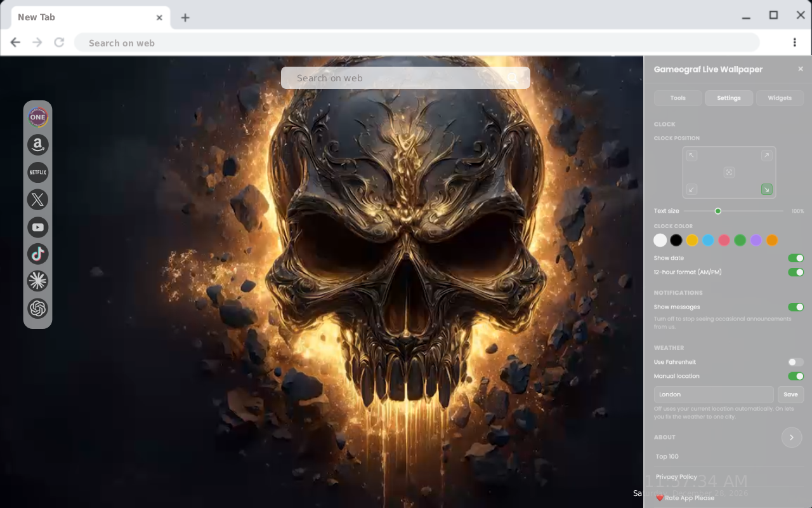Set clock position to top-right corner

(x=766, y=156)
